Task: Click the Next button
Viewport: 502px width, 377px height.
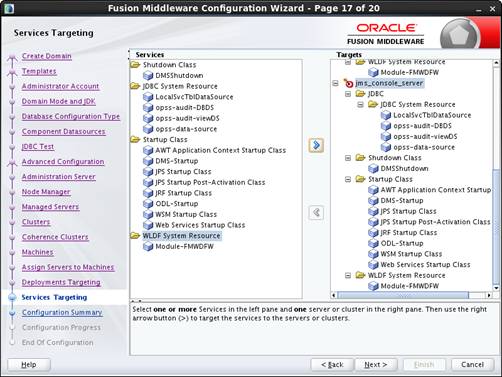Action: 376,365
